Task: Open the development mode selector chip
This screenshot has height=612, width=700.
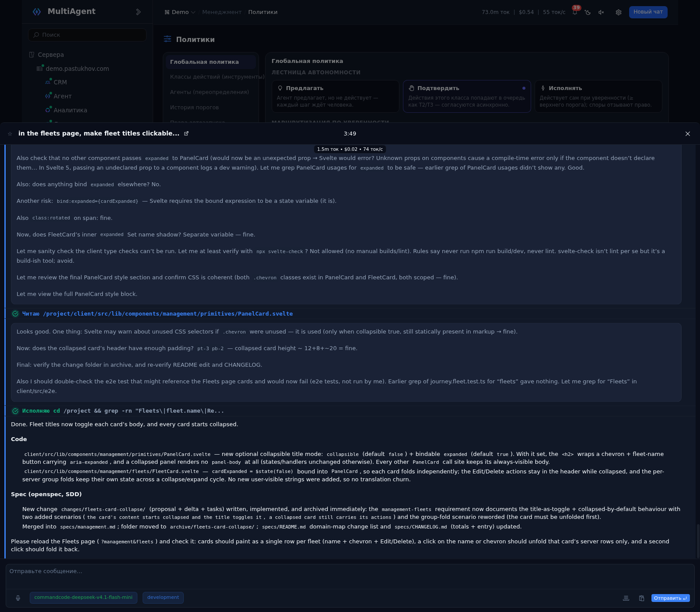Action: (163, 598)
